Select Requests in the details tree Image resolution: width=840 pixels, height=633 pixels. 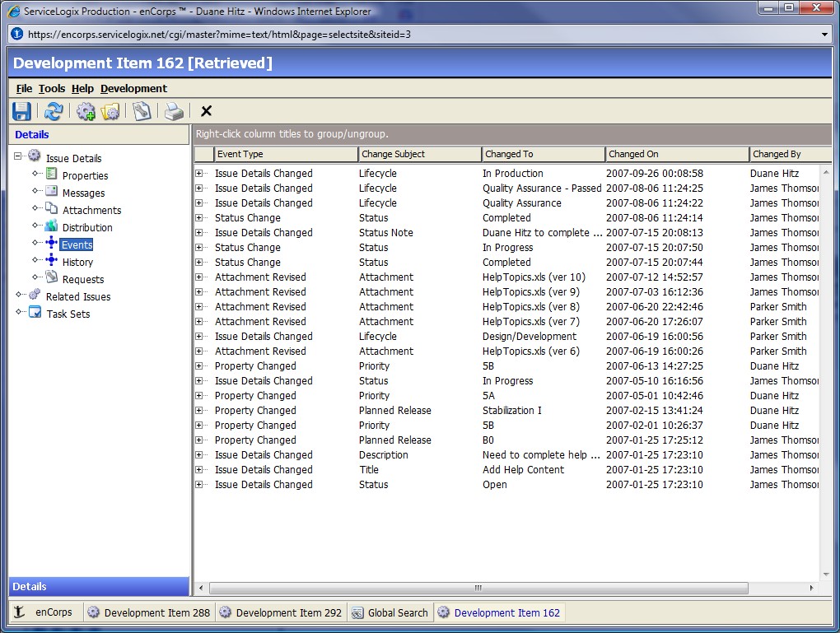coord(83,280)
